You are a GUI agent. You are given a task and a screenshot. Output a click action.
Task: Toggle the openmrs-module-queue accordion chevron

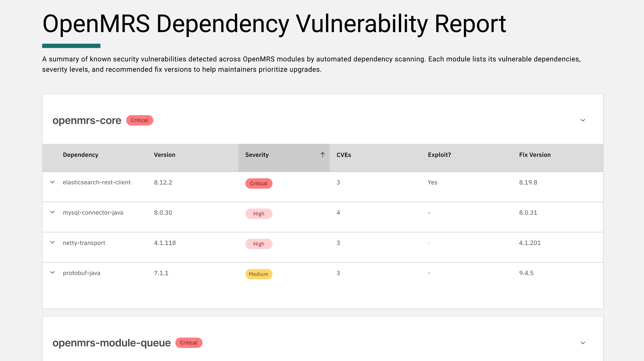[583, 343]
